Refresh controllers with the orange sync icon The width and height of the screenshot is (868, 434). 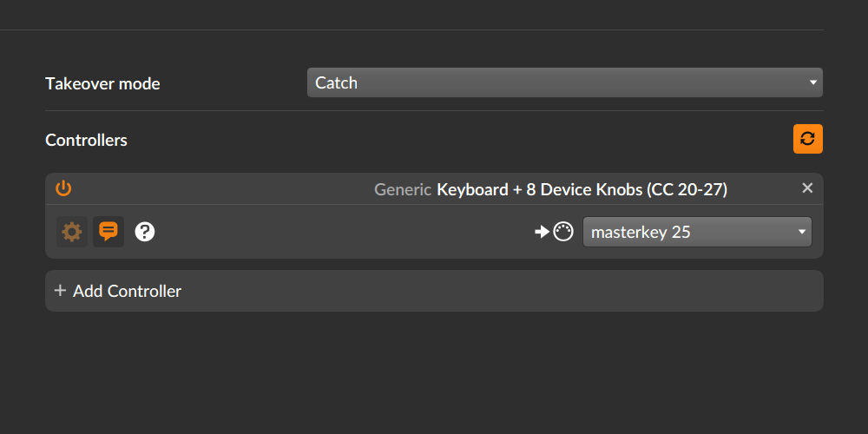point(807,139)
